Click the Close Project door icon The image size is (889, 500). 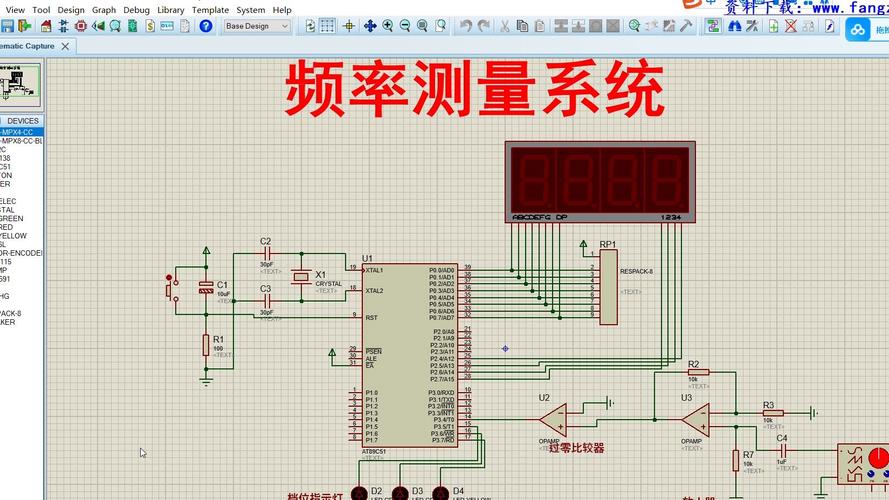click(24, 26)
